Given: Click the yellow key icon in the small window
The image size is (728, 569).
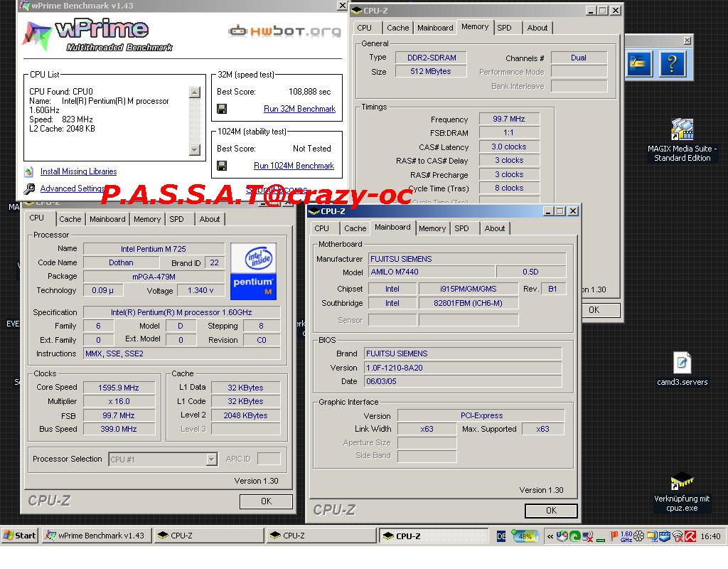Looking at the screenshot, I should coord(639,63).
